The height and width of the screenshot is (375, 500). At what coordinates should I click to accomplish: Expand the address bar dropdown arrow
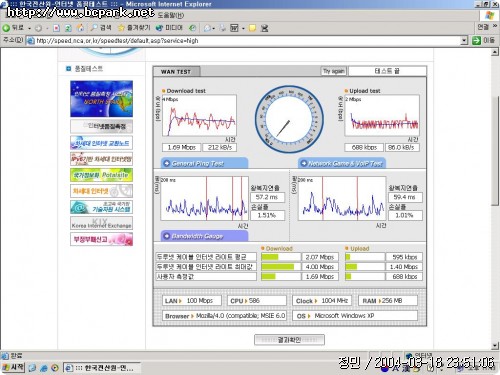pyautogui.click(x=464, y=41)
